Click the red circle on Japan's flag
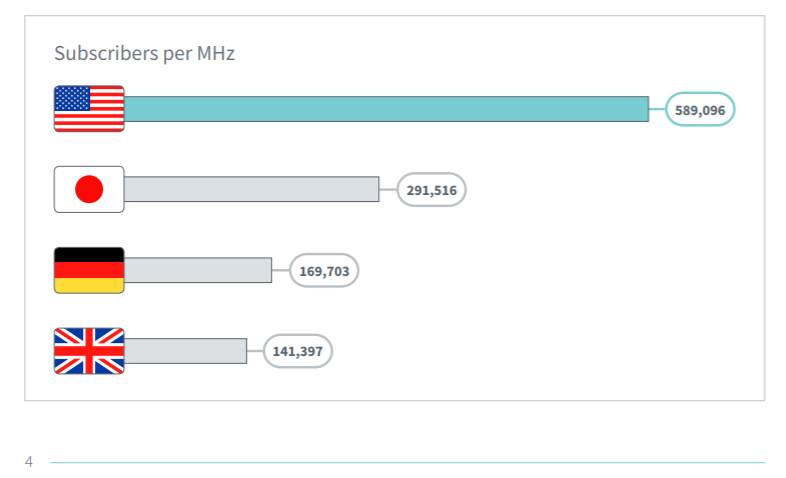 (89, 189)
